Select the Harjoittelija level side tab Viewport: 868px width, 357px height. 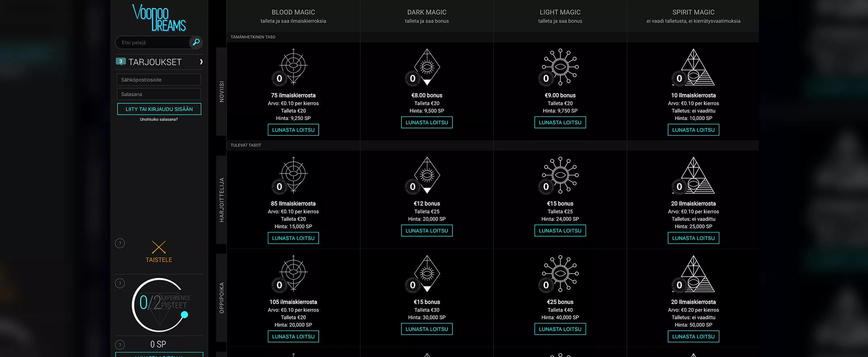(221, 200)
